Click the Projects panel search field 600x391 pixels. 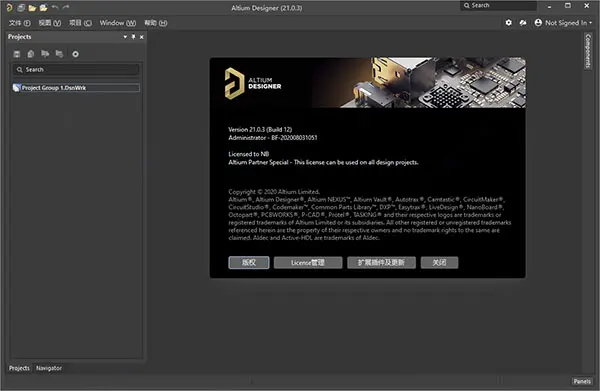tap(76, 69)
